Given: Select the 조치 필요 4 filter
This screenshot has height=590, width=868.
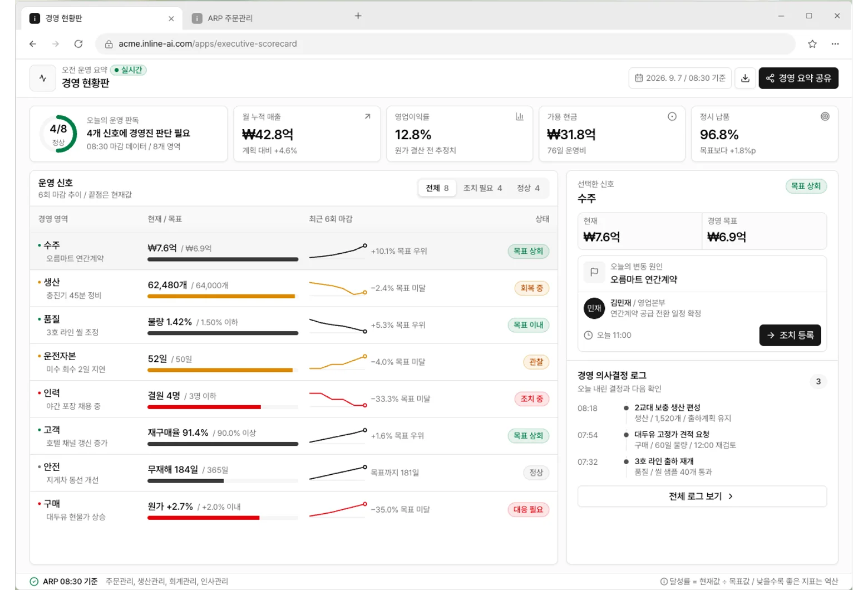Looking at the screenshot, I should pyautogui.click(x=483, y=188).
